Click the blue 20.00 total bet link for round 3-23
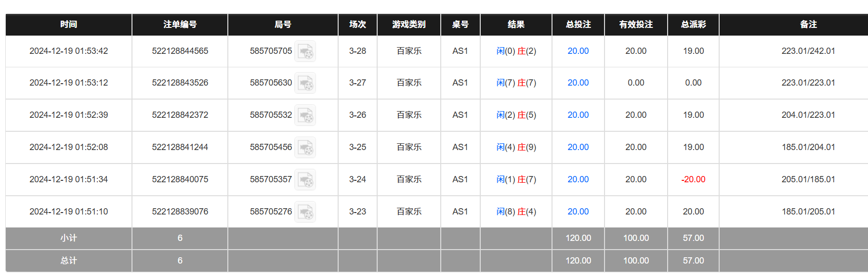The height and width of the screenshot is (277, 868). (x=578, y=211)
